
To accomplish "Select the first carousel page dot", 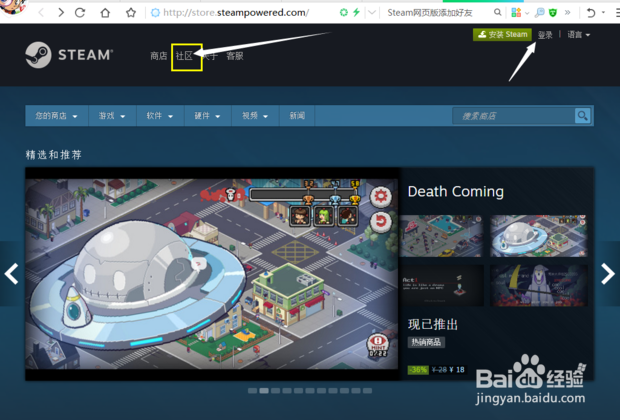I will point(252,391).
